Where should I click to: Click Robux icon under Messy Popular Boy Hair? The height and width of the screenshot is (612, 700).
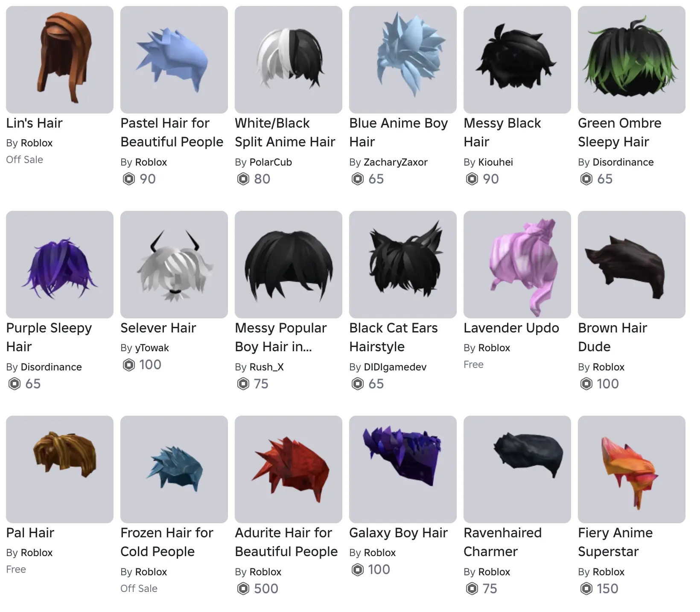(x=243, y=384)
